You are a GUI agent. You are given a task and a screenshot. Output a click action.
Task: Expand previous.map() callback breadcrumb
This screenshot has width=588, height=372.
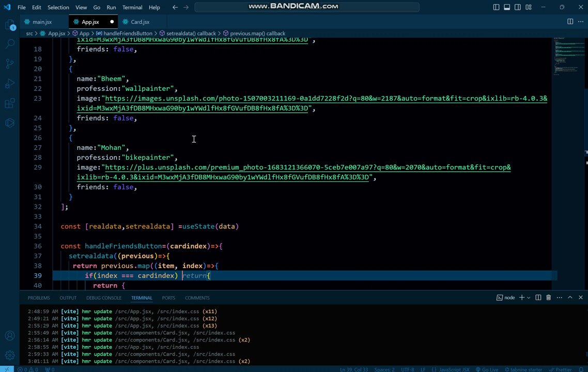[x=254, y=34]
